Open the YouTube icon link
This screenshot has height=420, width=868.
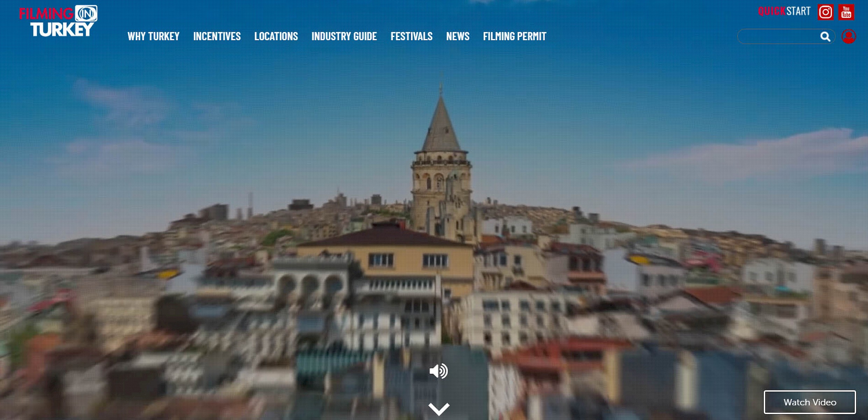click(x=846, y=12)
